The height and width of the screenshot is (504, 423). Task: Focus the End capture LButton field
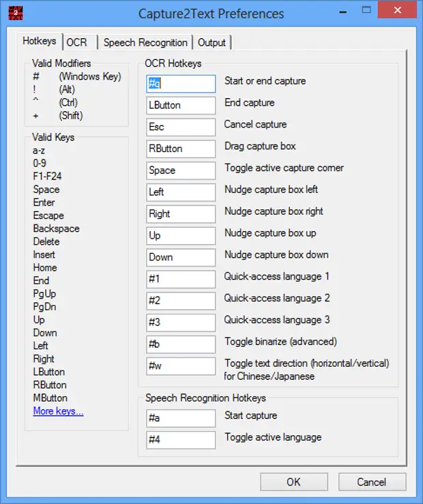181,105
